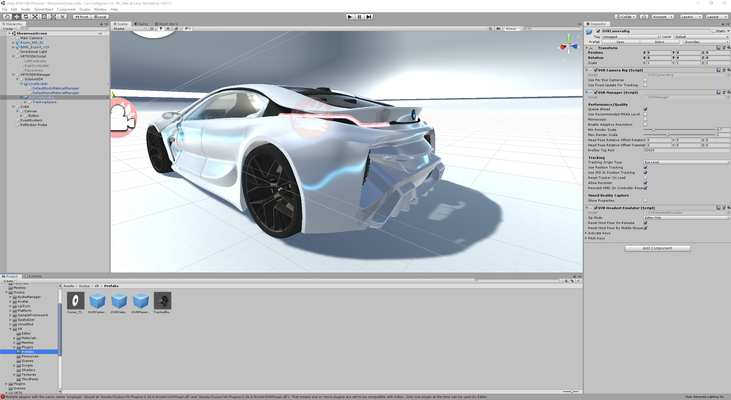Viewport: 731px width, 400px height.
Task: Toggle scene lighting icon in Scene toolbar
Action: tap(161, 28)
